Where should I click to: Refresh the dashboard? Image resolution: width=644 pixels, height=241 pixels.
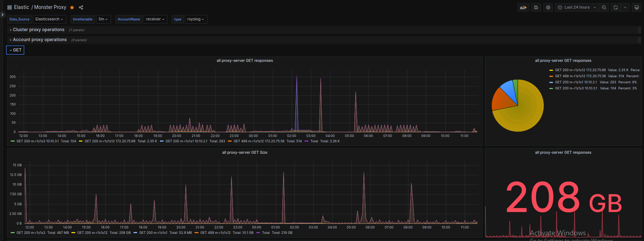pyautogui.click(x=615, y=8)
